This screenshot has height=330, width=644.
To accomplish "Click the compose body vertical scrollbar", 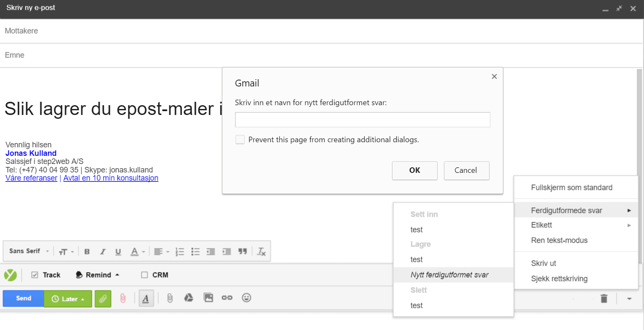I will click(639, 166).
